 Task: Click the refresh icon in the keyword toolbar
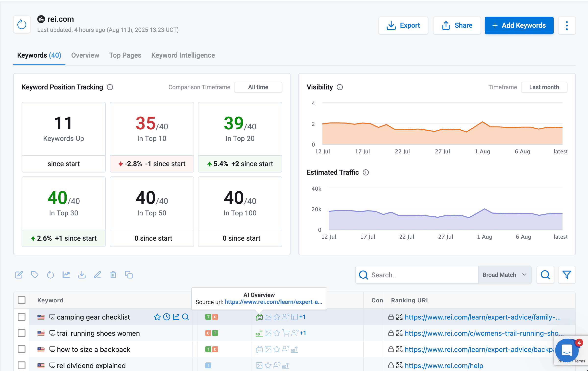[x=50, y=275]
